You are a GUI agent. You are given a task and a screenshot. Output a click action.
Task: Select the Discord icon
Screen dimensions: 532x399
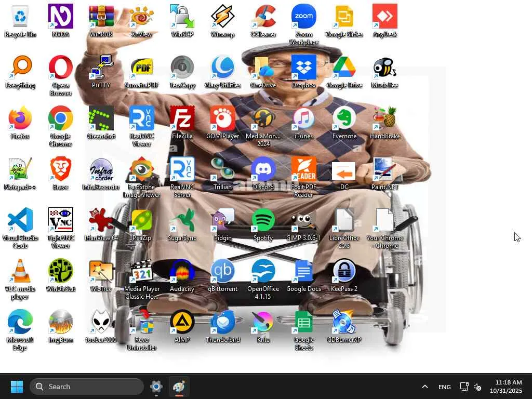coord(263,174)
